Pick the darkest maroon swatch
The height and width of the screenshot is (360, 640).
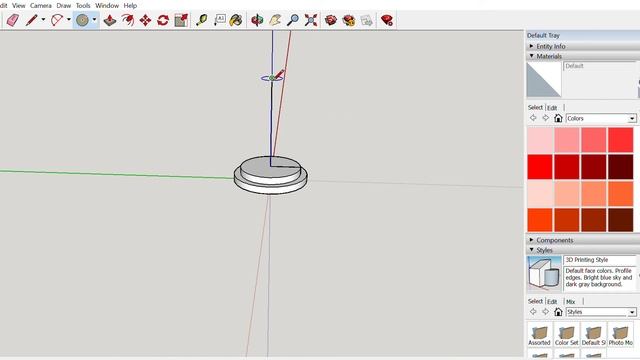[620, 167]
